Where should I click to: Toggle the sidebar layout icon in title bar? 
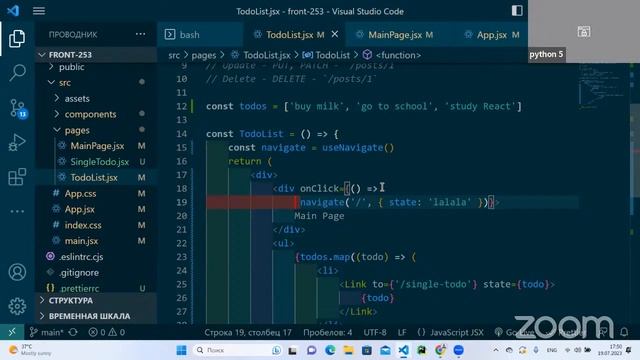point(517,11)
